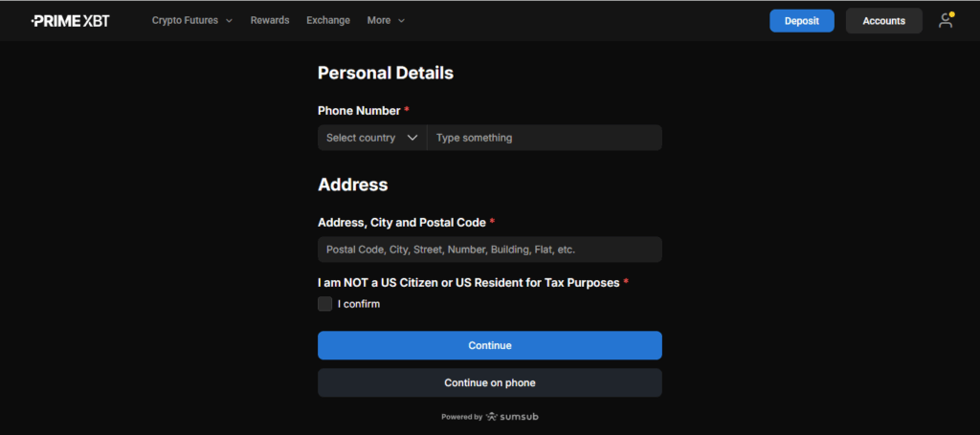Image resolution: width=980 pixels, height=435 pixels.
Task: Click the "I confirm" label text
Action: (359, 304)
